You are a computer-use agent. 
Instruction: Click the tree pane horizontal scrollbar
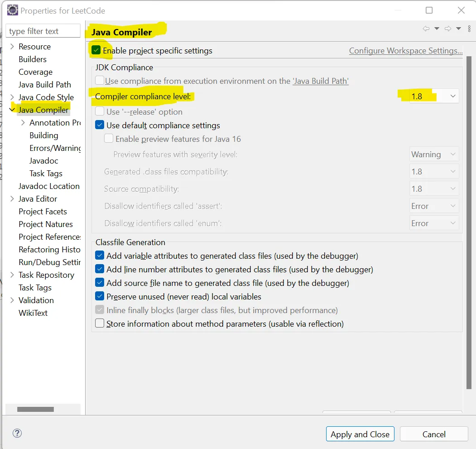coord(35,409)
